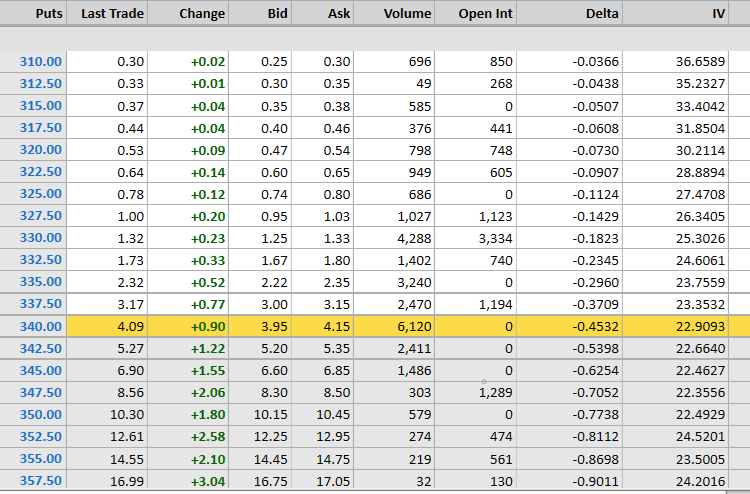
Task: Select the IV value 24.5201
Action: [x=700, y=437]
